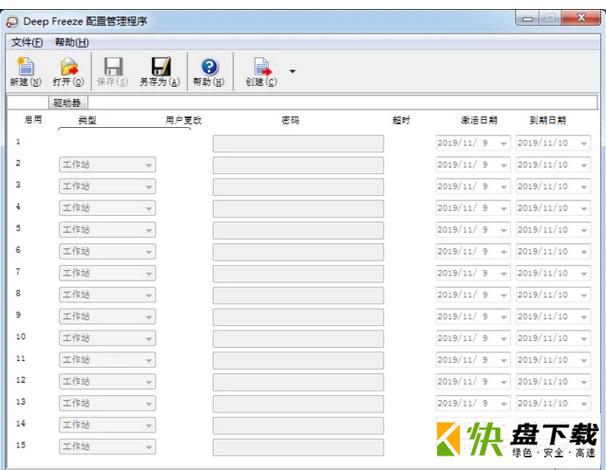Screen dimensions: 606x470
Task: Open the 帮助(H) menu
Action: click(72, 42)
